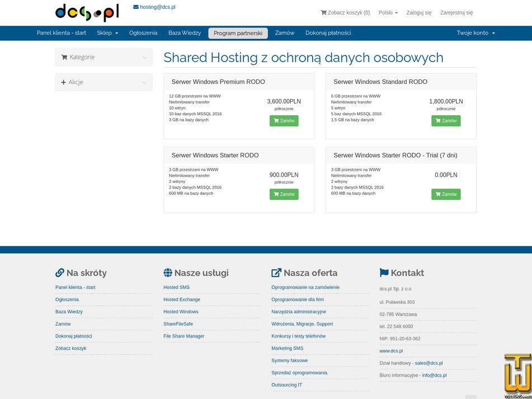The height and width of the screenshot is (399, 532).
Task: Click the shopping cart icon in header
Action: [324, 12]
